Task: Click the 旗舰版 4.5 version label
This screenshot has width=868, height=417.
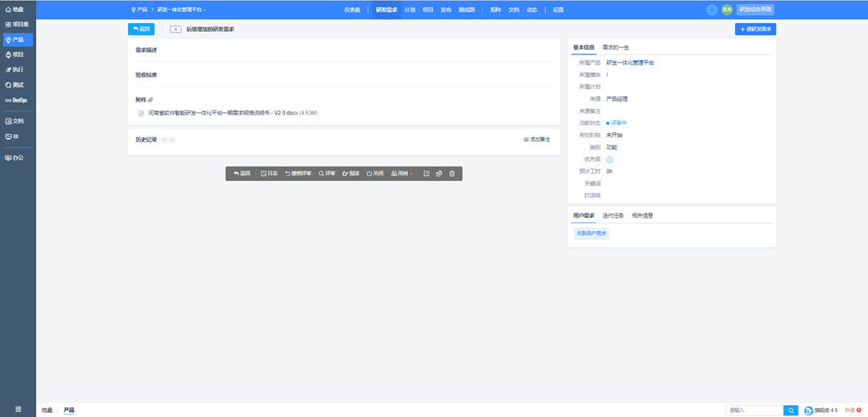Action: tap(821, 411)
